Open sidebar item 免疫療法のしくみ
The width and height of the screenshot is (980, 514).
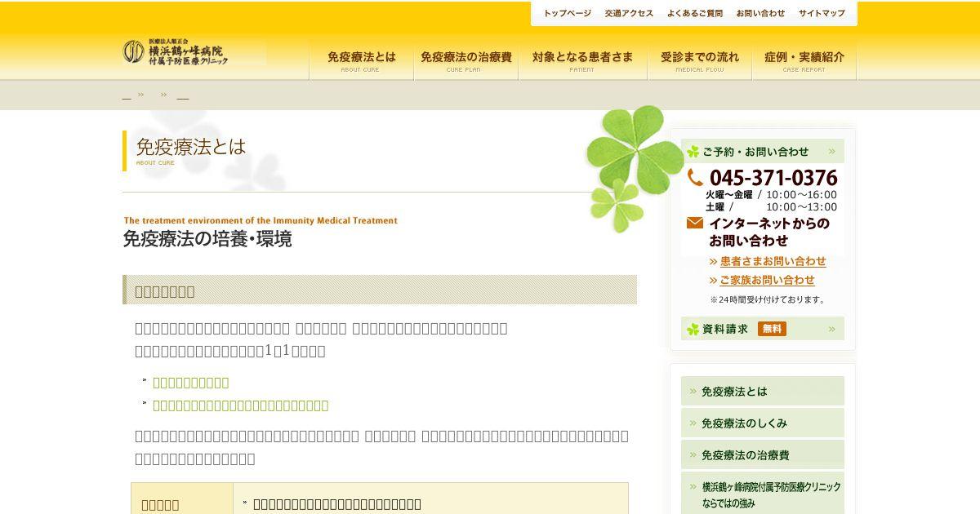(763, 423)
